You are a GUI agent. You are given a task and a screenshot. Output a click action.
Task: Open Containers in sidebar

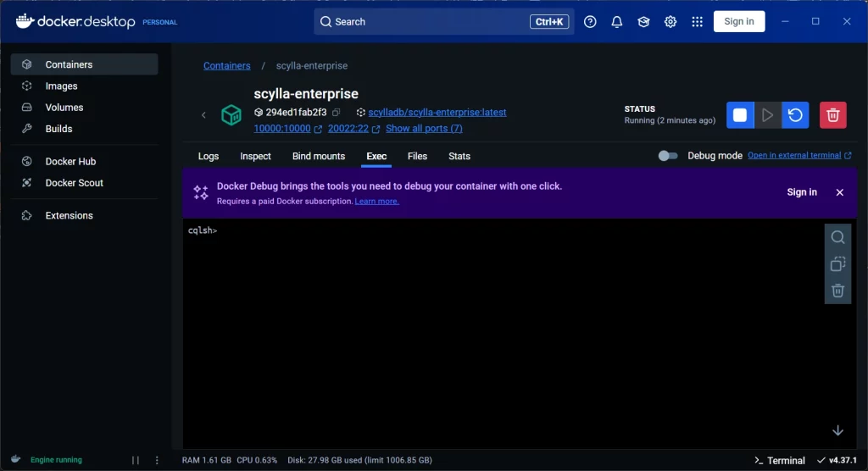coord(84,64)
